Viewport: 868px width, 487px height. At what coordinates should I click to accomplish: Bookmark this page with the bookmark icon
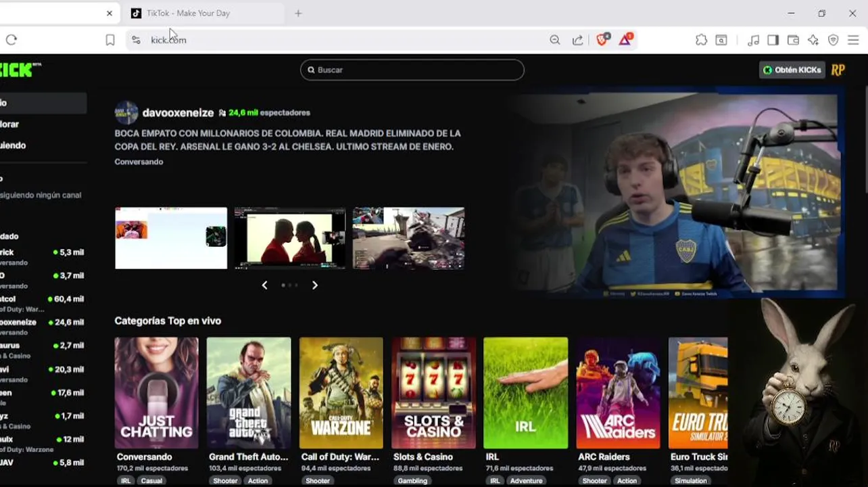point(110,40)
